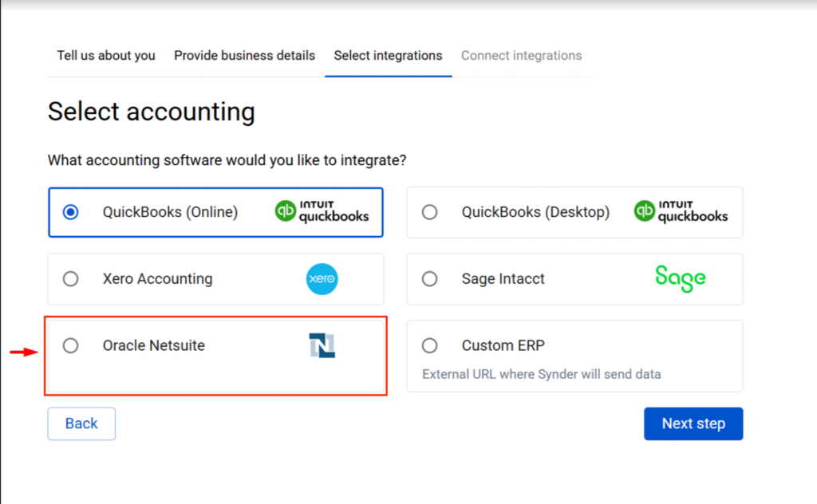Image resolution: width=817 pixels, height=504 pixels.
Task: Pick the Sage Intacct radio button
Action: pos(430,279)
